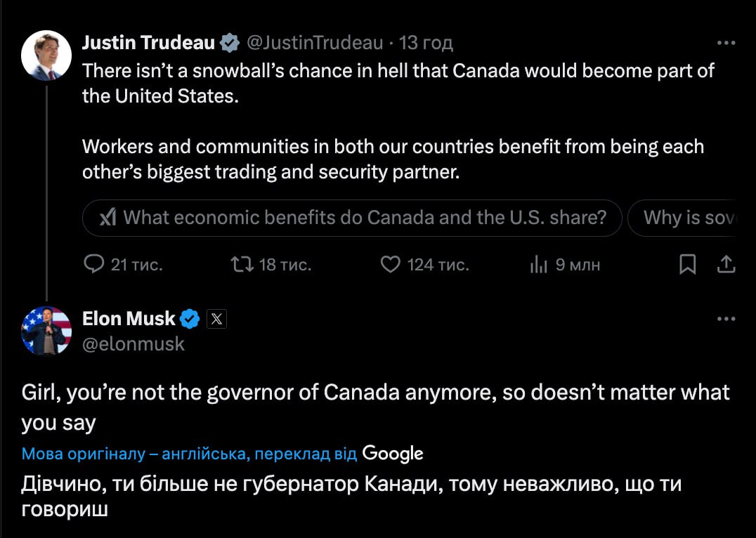Like Trudeau's post with the heart icon
Image resolution: width=756 pixels, height=538 pixels.
390,264
